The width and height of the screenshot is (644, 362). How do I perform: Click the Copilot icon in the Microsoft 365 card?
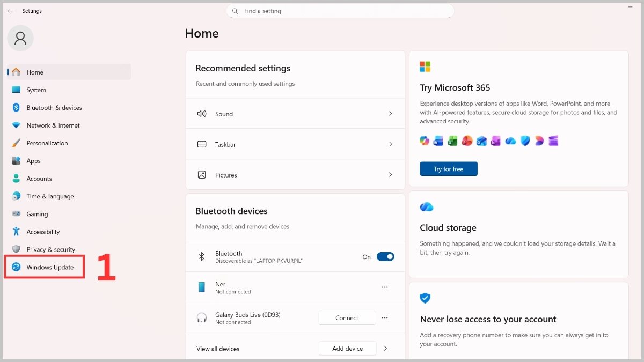(x=424, y=141)
